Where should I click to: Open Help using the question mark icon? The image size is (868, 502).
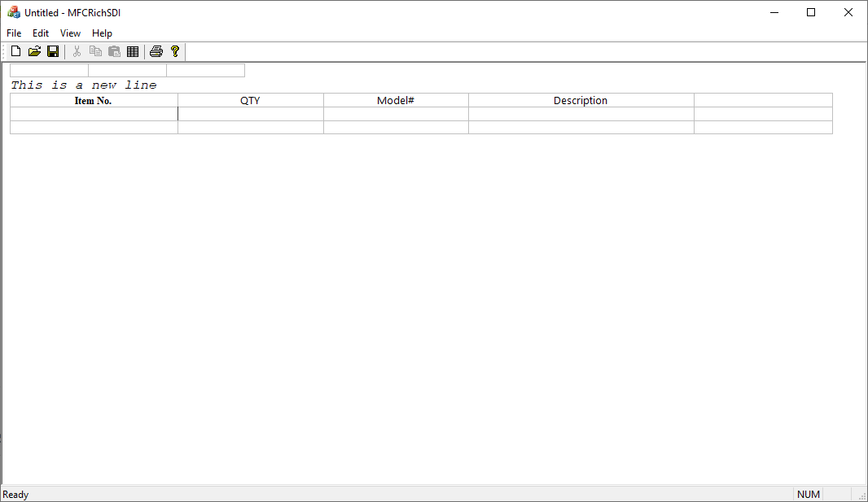point(174,50)
